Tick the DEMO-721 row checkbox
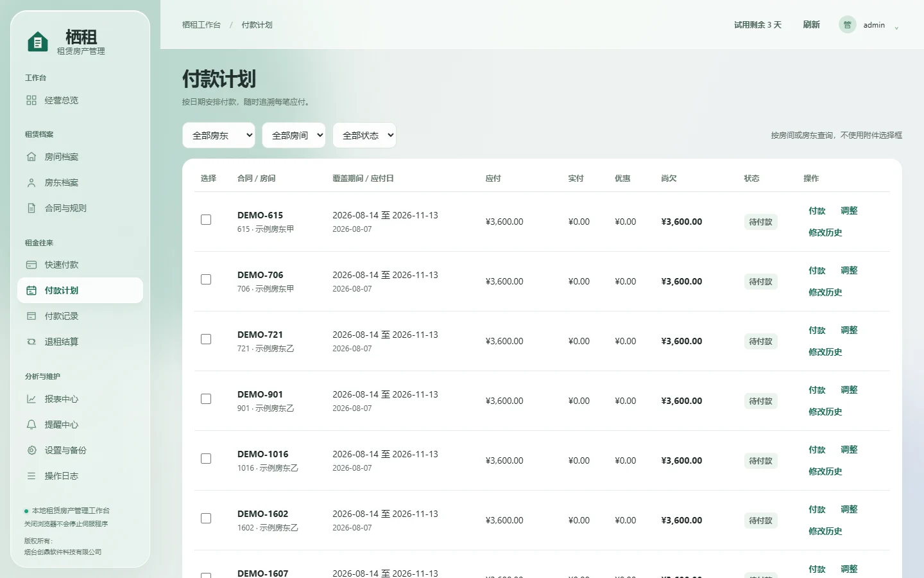924x578 pixels. coord(206,339)
